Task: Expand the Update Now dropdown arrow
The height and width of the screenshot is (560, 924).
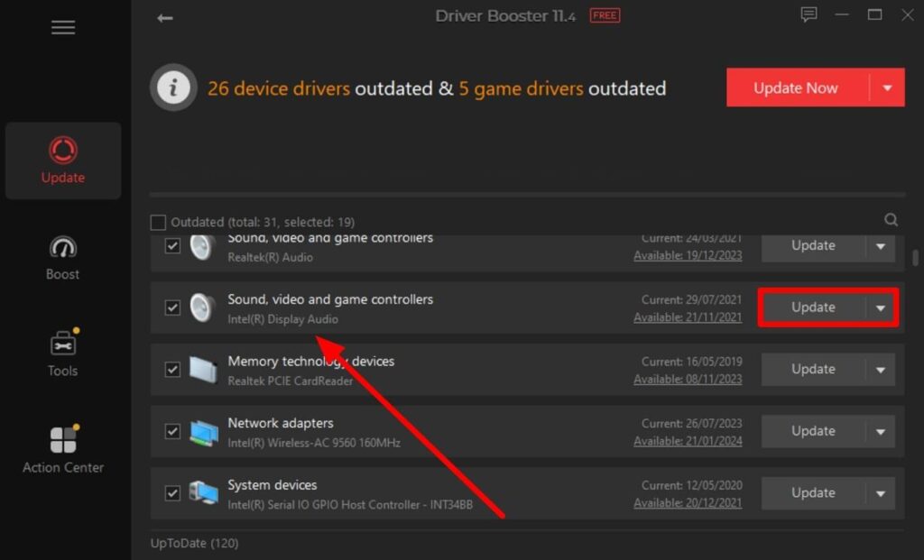Action: [x=888, y=87]
